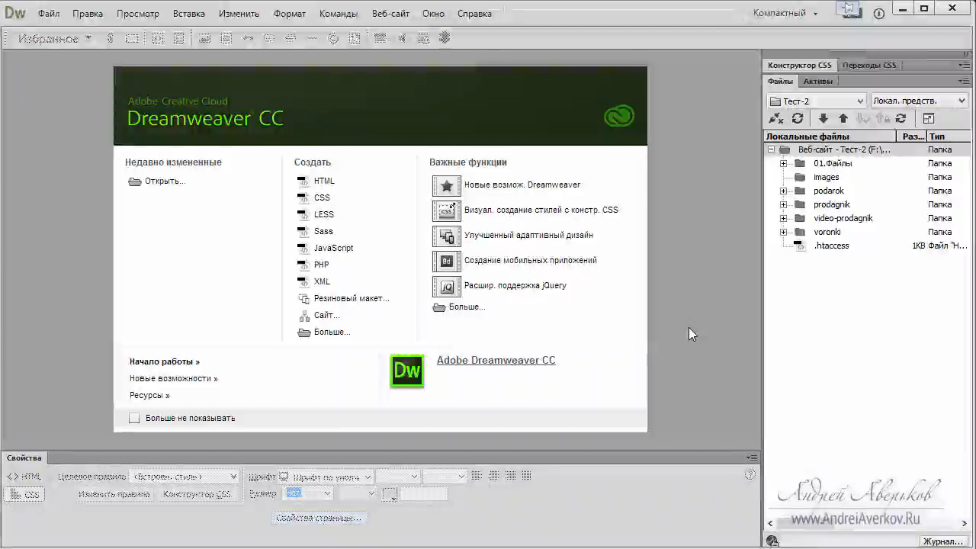Image resolution: width=976 pixels, height=549 pixels.
Task: Expand the 01.Файлы folder
Action: click(x=783, y=164)
